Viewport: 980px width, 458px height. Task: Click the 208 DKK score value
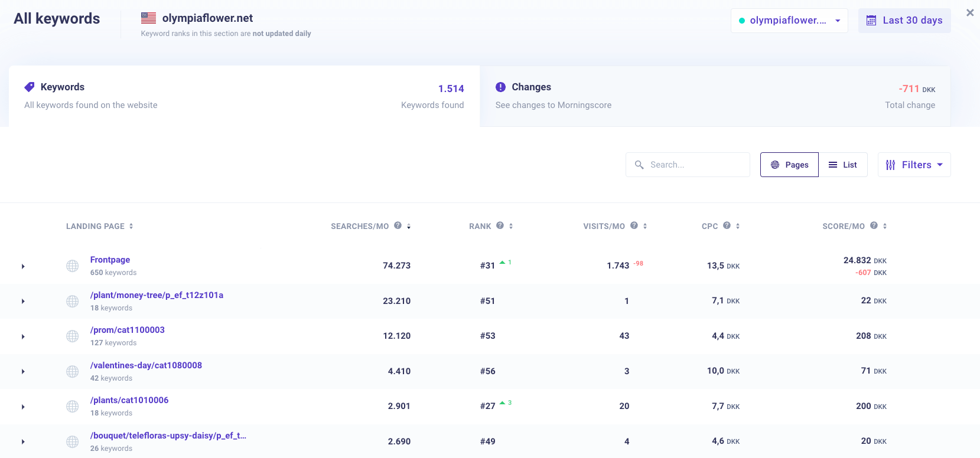click(871, 336)
